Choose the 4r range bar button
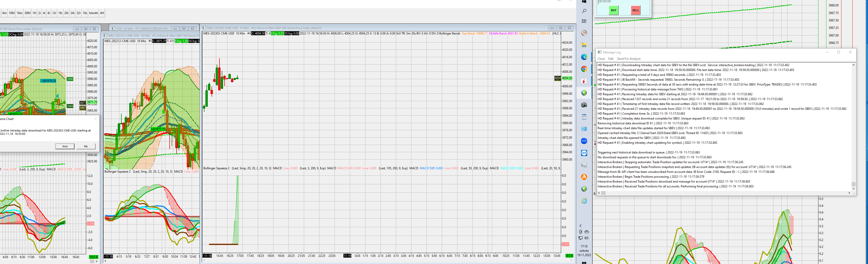The width and height of the screenshot is (868, 264). (44, 13)
